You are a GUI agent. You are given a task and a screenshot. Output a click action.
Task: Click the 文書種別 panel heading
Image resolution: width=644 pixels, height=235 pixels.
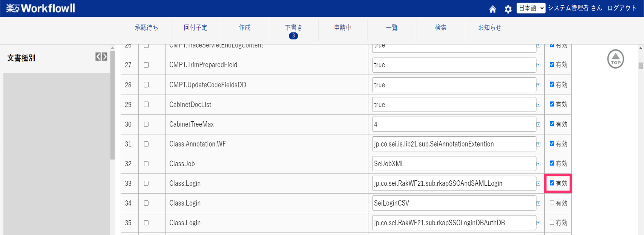click(x=21, y=58)
